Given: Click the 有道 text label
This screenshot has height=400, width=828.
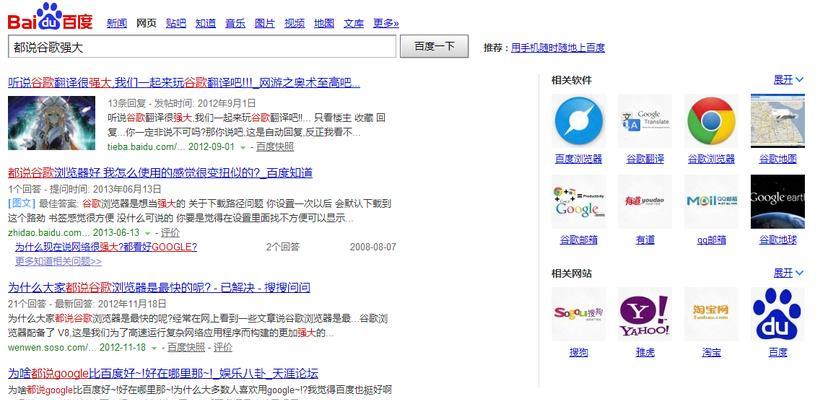Looking at the screenshot, I should 645,240.
